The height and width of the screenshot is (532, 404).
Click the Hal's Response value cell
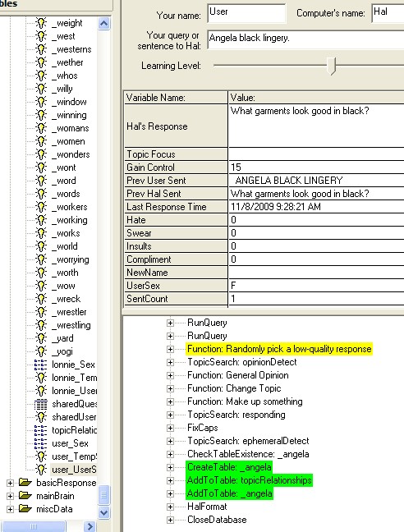pyautogui.click(x=316, y=126)
